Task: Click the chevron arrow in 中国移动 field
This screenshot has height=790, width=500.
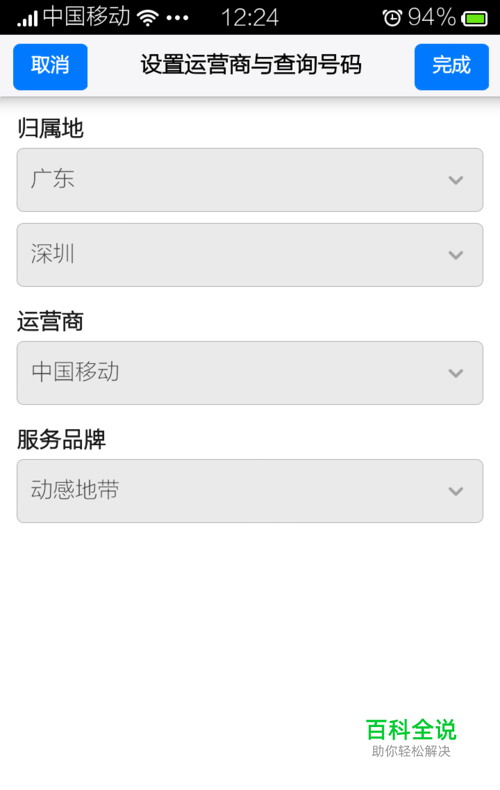Action: [x=456, y=373]
